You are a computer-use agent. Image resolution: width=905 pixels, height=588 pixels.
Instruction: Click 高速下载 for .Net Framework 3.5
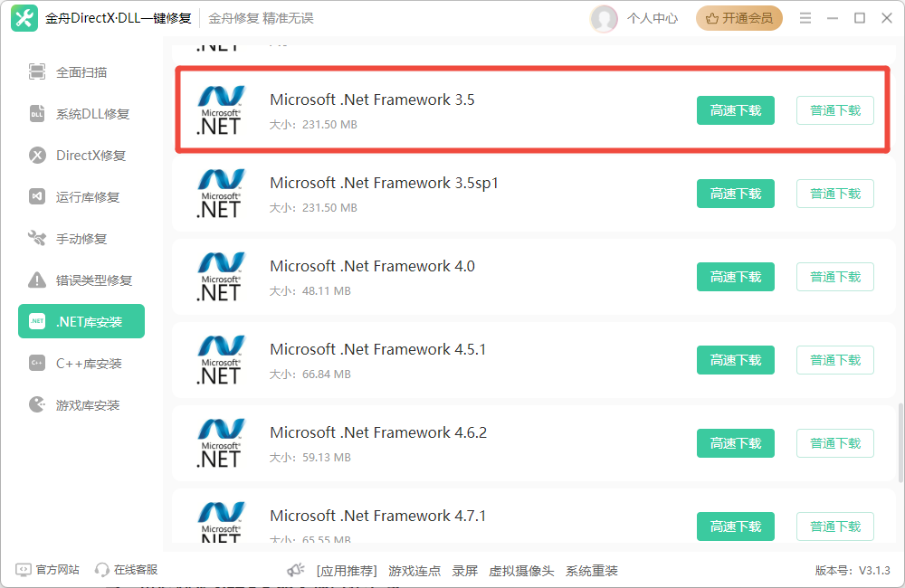click(735, 110)
